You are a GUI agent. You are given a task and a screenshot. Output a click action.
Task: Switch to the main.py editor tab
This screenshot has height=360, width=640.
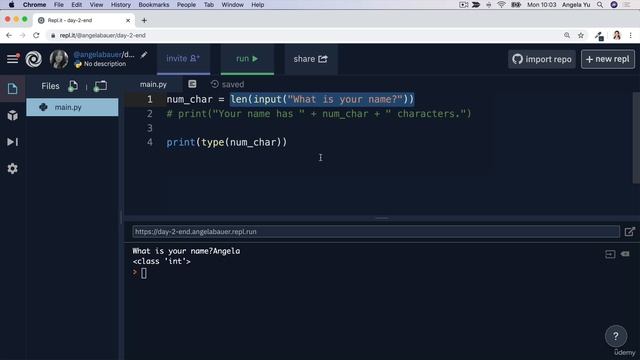click(153, 84)
